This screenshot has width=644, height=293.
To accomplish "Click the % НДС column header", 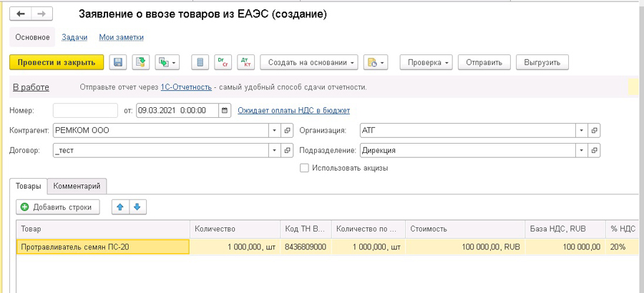I will point(624,229).
